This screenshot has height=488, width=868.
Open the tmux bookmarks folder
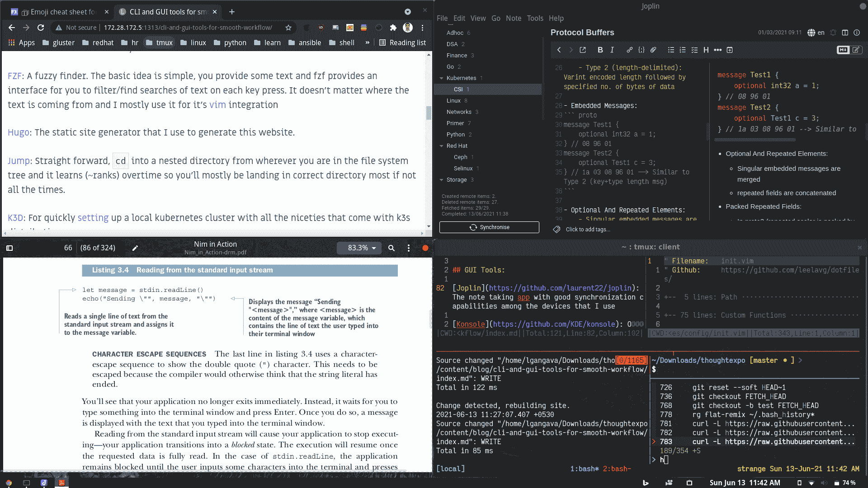159,42
